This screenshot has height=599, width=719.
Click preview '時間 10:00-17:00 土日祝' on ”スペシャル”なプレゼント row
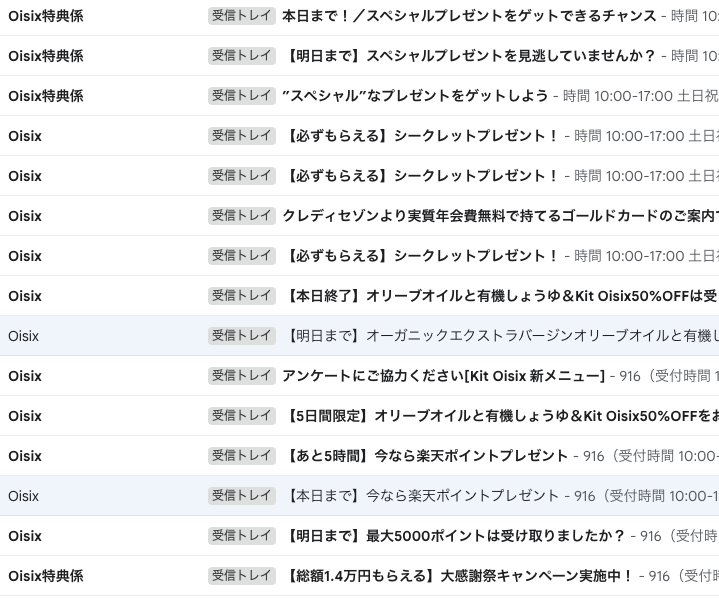point(641,96)
